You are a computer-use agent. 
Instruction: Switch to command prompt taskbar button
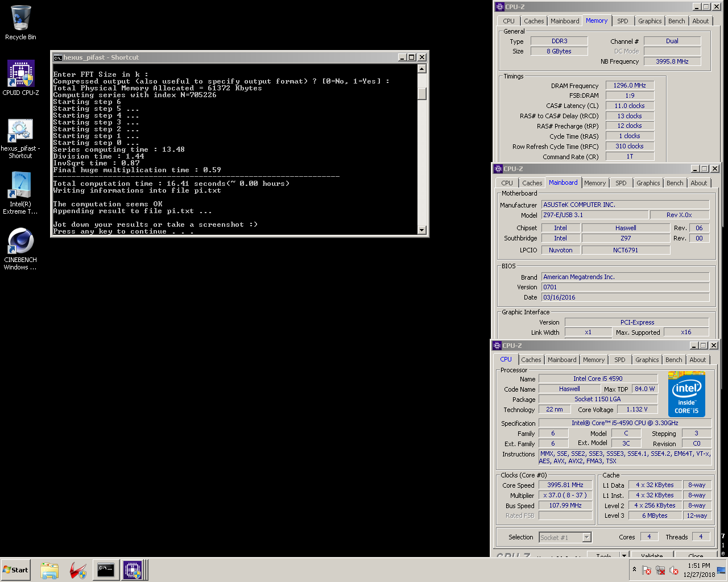coord(106,570)
